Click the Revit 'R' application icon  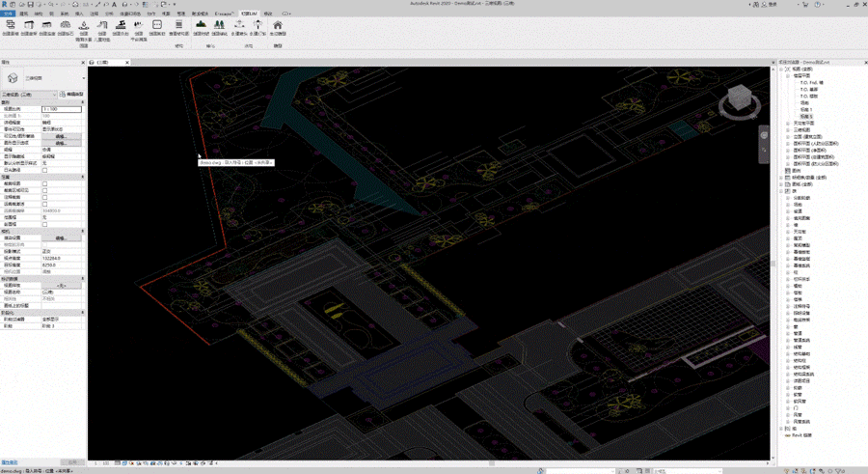click(5, 5)
